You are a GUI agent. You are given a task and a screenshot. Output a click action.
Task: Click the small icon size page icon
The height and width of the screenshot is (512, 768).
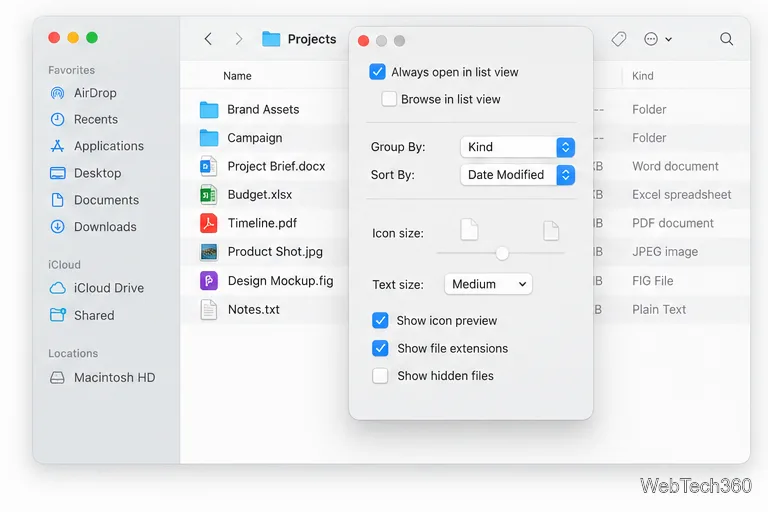469,229
